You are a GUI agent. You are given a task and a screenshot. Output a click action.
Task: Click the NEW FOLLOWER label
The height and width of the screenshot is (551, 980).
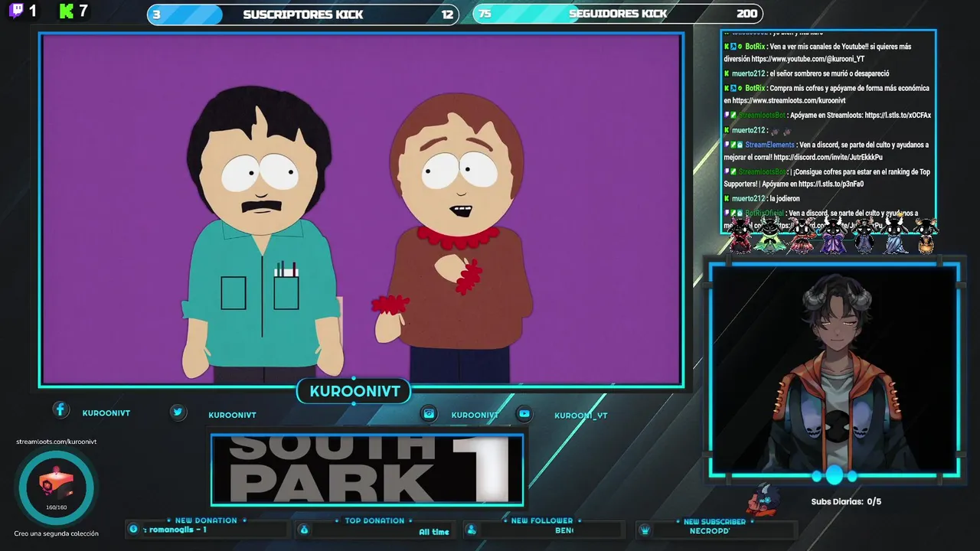(x=542, y=520)
